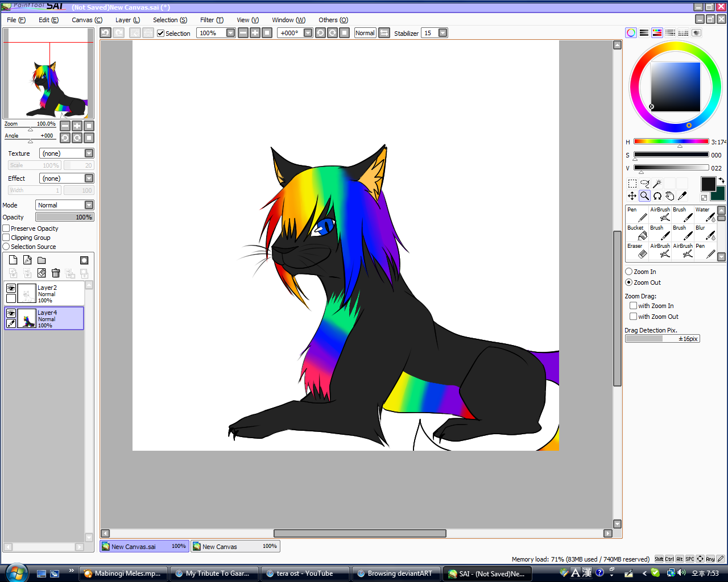
Task: Choose the Bucket tool
Action: (x=637, y=233)
